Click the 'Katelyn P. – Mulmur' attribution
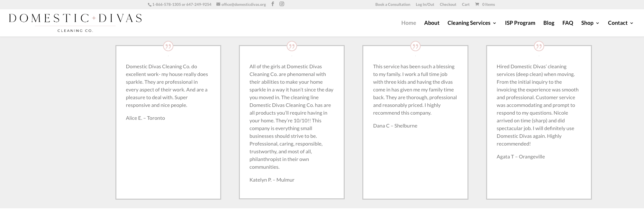This screenshot has width=644, height=218. tap(272, 180)
